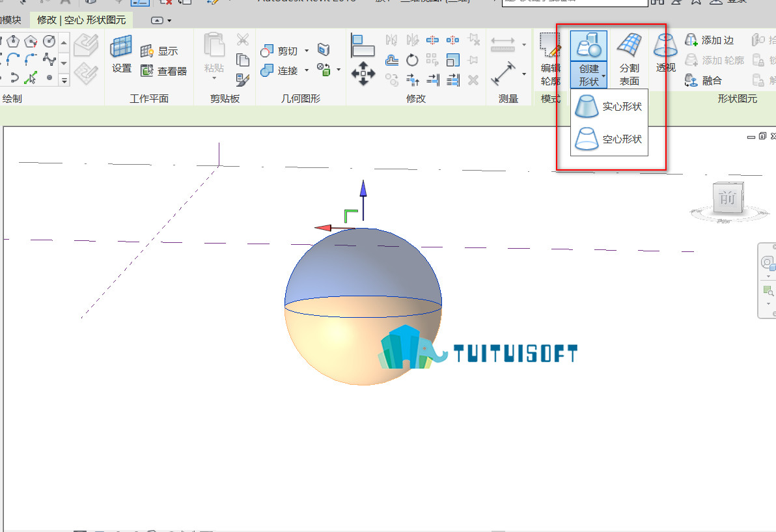
Task: Choose 实心形状 from the menu
Action: tap(609, 106)
